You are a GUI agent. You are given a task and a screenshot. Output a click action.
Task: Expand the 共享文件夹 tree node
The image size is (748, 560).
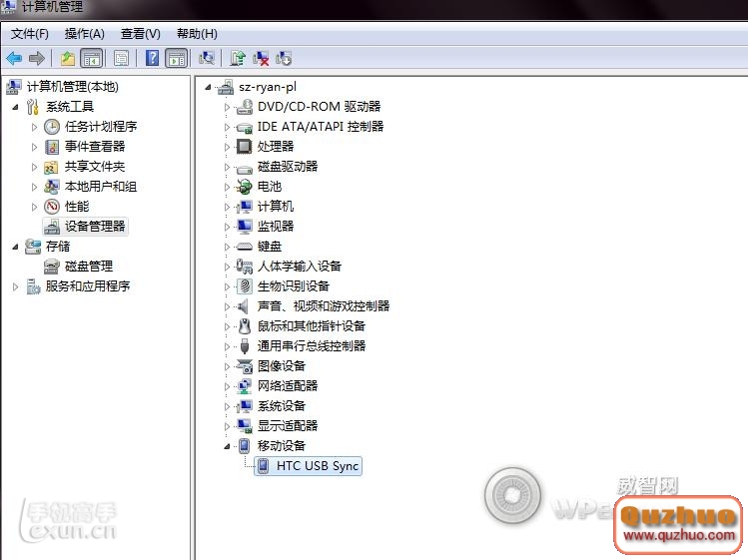34,167
